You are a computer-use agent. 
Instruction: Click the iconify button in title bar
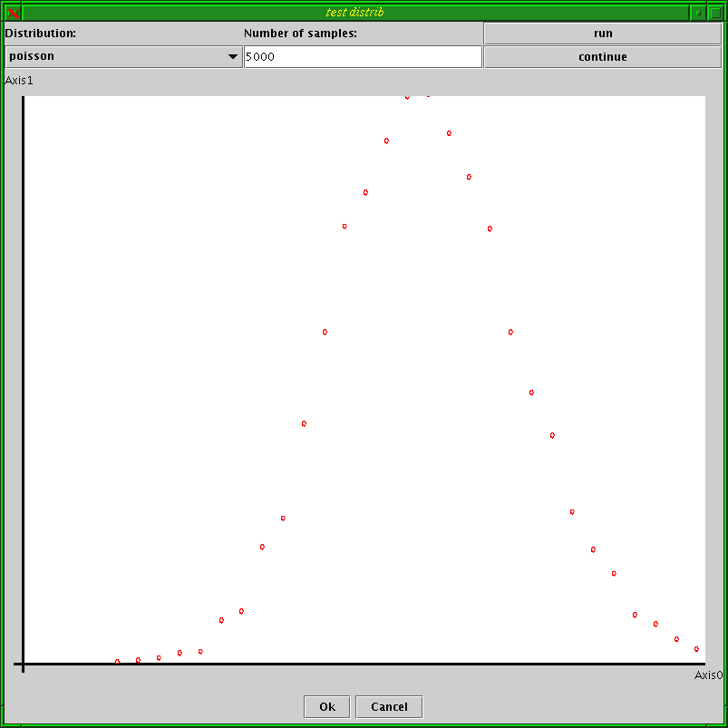coord(697,13)
